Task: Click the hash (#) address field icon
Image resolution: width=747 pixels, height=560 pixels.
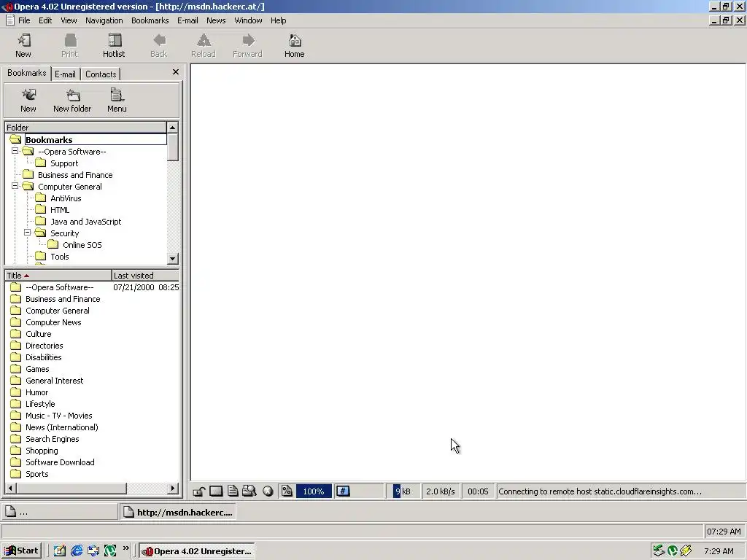Action: point(343,491)
